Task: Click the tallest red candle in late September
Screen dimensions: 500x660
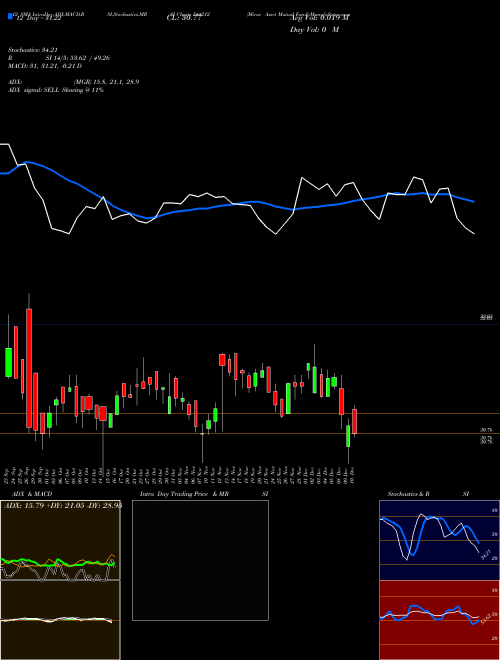Action: point(29,368)
